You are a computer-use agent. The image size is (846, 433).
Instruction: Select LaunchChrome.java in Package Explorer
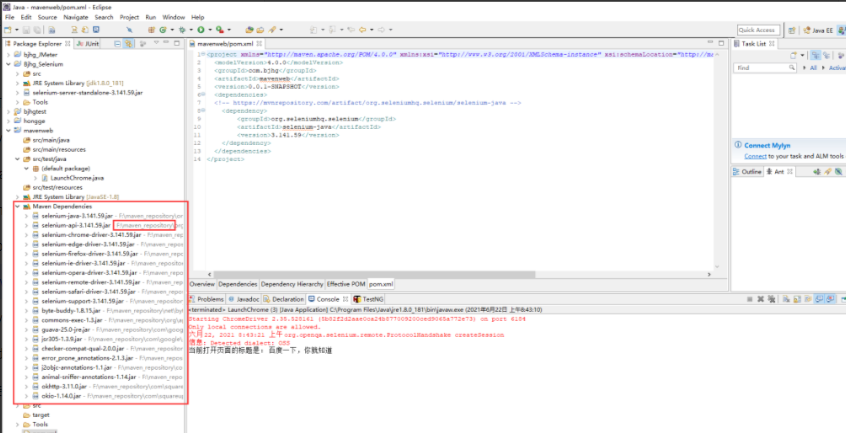pos(77,177)
